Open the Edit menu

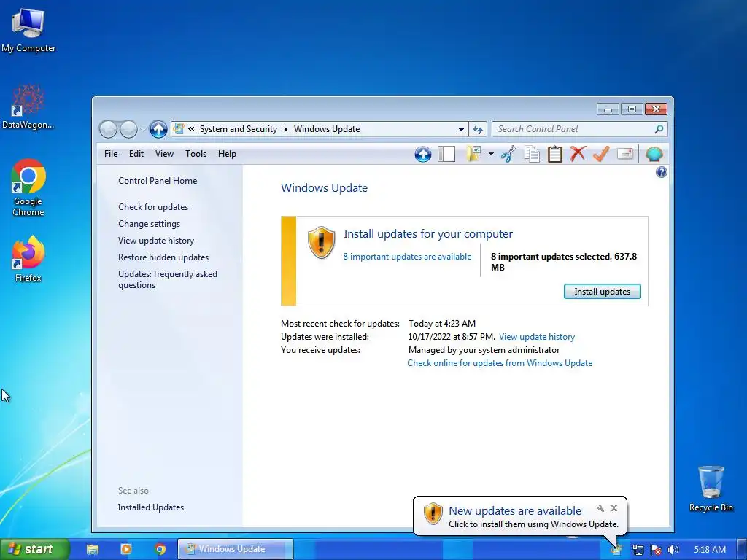136,154
